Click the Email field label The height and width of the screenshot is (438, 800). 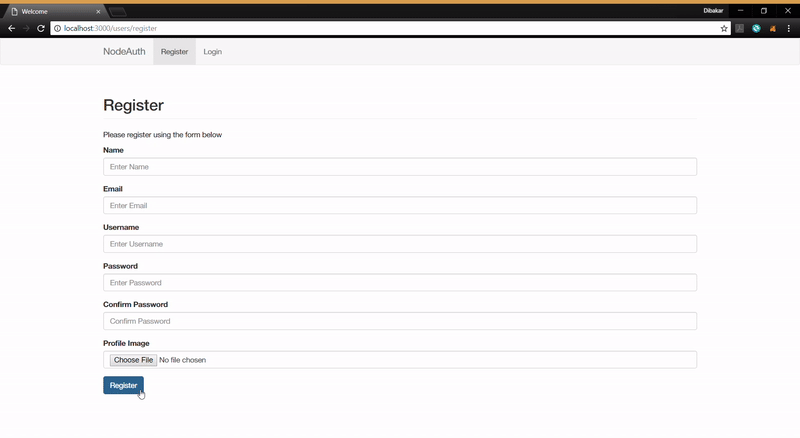point(113,189)
